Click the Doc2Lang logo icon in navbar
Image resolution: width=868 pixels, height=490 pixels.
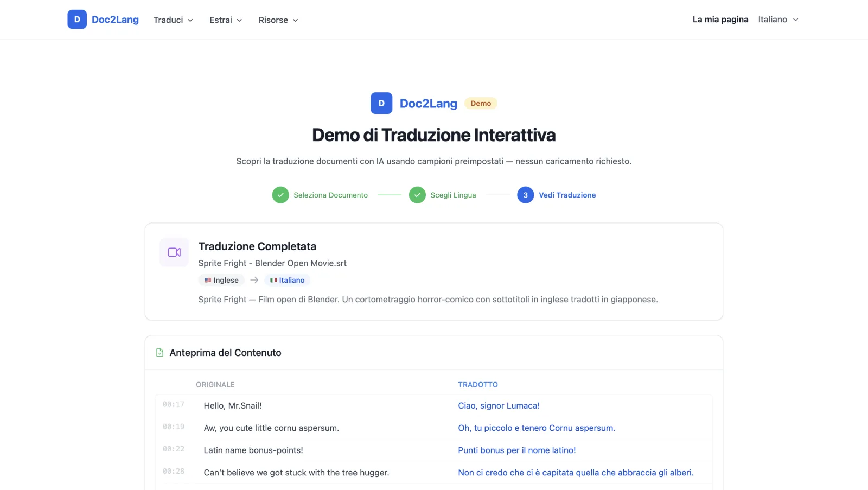click(x=77, y=20)
